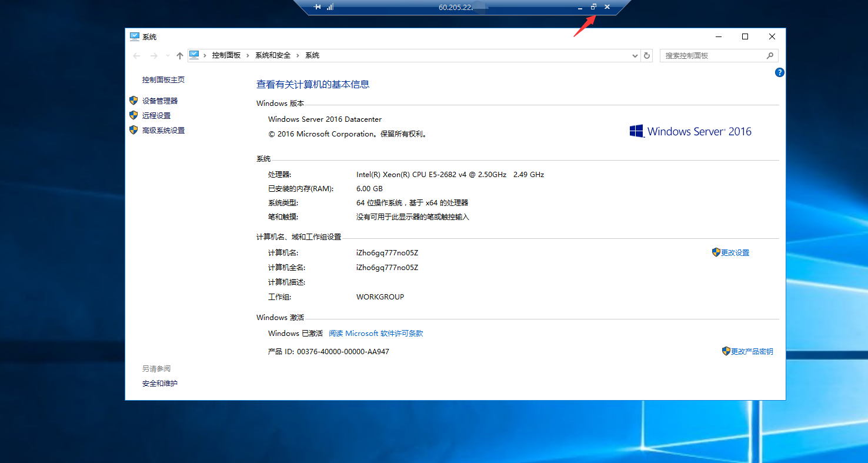The image size is (868, 463).
Task: Click the search magnifier icon
Action: point(770,55)
